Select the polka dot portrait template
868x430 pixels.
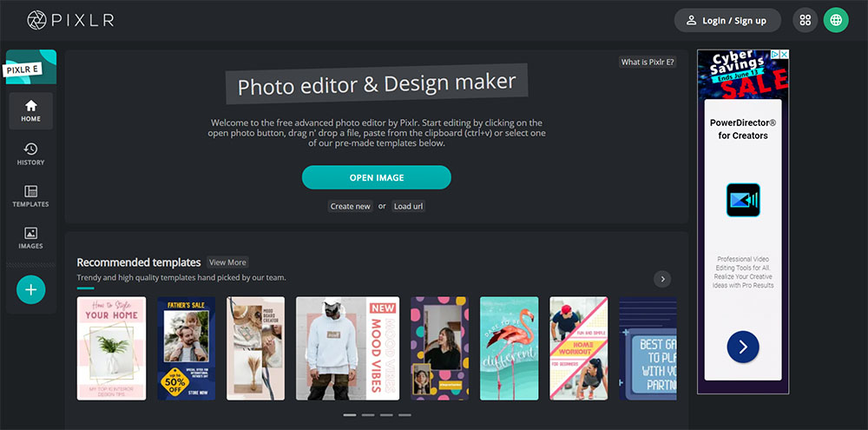[x=439, y=348]
